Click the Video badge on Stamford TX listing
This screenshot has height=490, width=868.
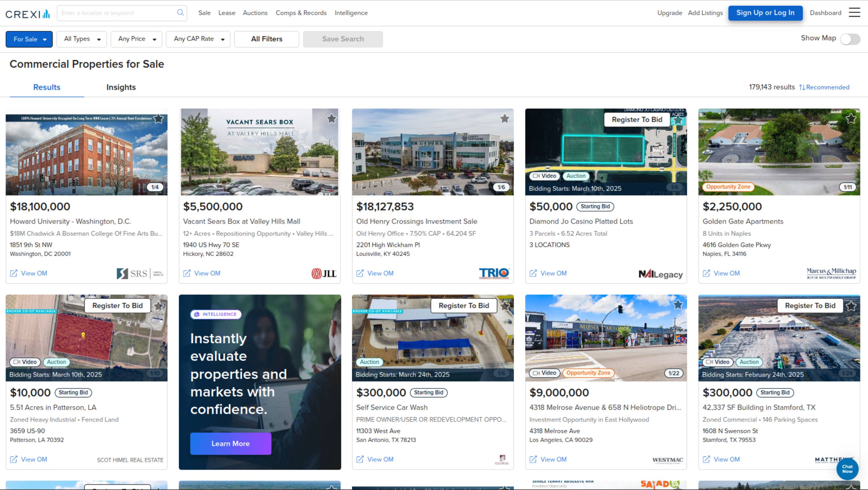pos(718,362)
